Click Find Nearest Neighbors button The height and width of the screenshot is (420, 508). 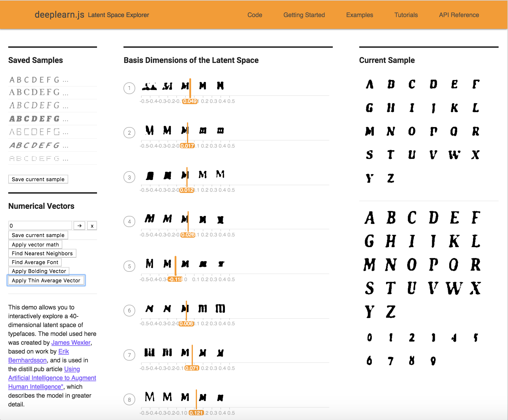pos(42,253)
